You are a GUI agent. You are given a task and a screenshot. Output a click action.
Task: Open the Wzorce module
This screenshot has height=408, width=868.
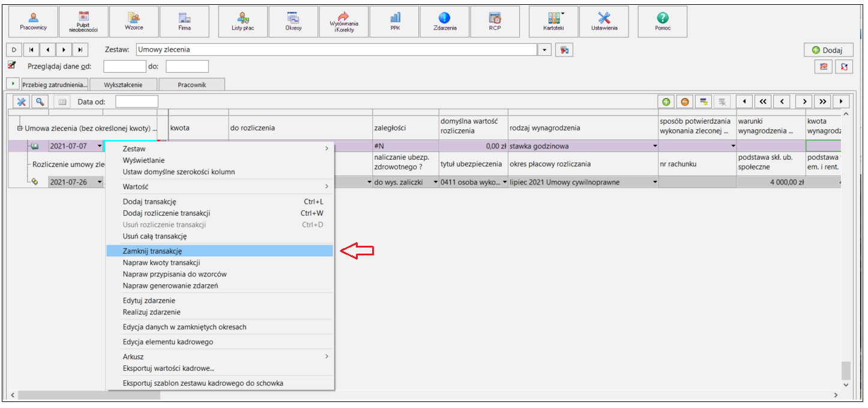click(134, 22)
